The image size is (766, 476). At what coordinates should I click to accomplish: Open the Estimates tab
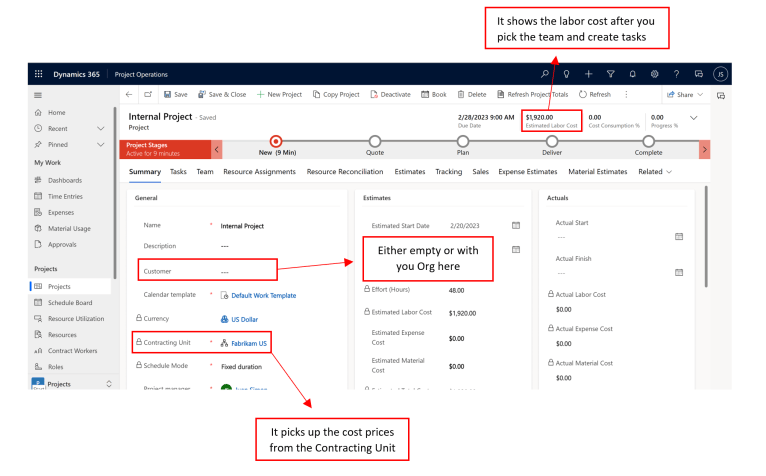[x=410, y=172]
